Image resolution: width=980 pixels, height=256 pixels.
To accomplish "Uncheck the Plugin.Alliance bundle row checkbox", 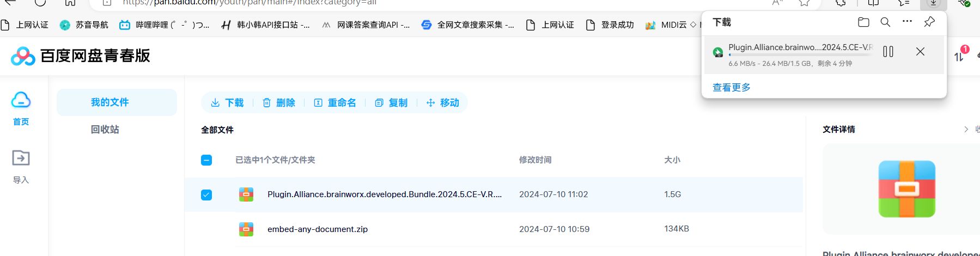I will click(x=206, y=195).
